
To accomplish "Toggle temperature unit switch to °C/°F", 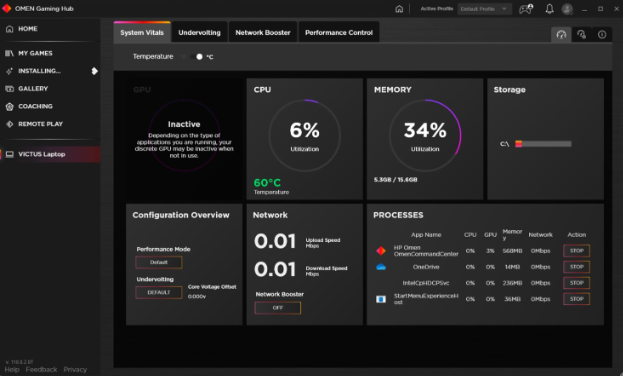I will point(196,56).
